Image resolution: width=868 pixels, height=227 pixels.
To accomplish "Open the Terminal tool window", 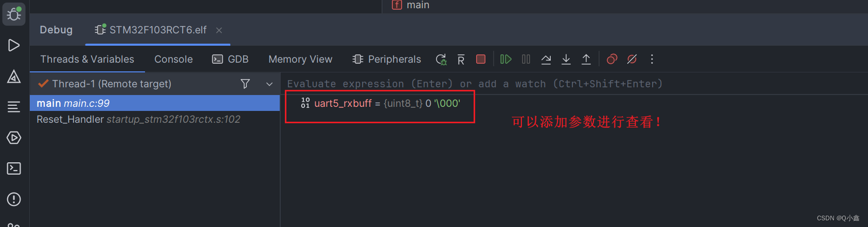I will [x=14, y=168].
